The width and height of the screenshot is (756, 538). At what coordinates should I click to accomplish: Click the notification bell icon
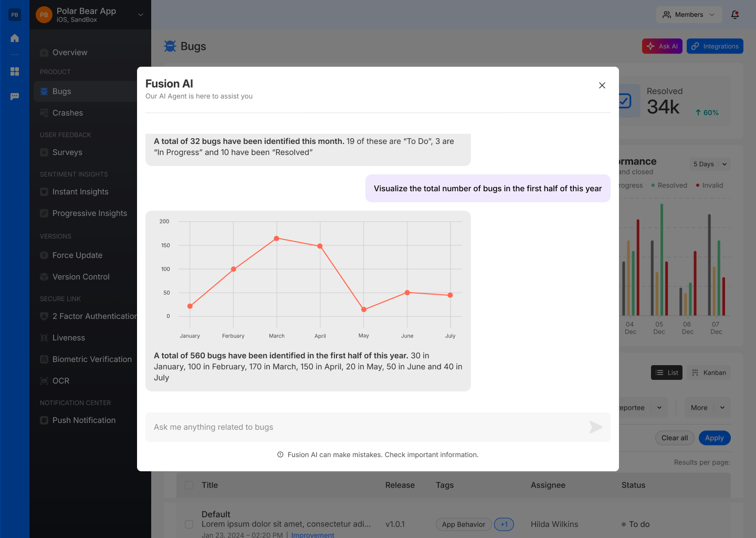[x=735, y=15]
